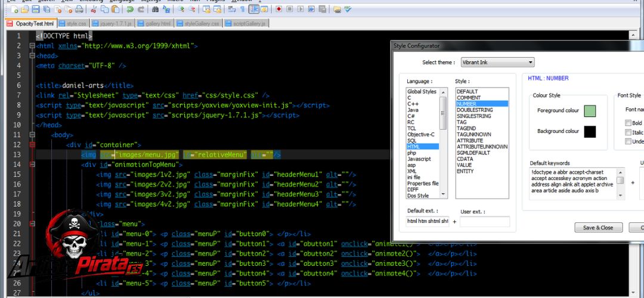Viewport: 644px width, 298px height.
Task: Print the document using the printer icon
Action: [x=79, y=9]
